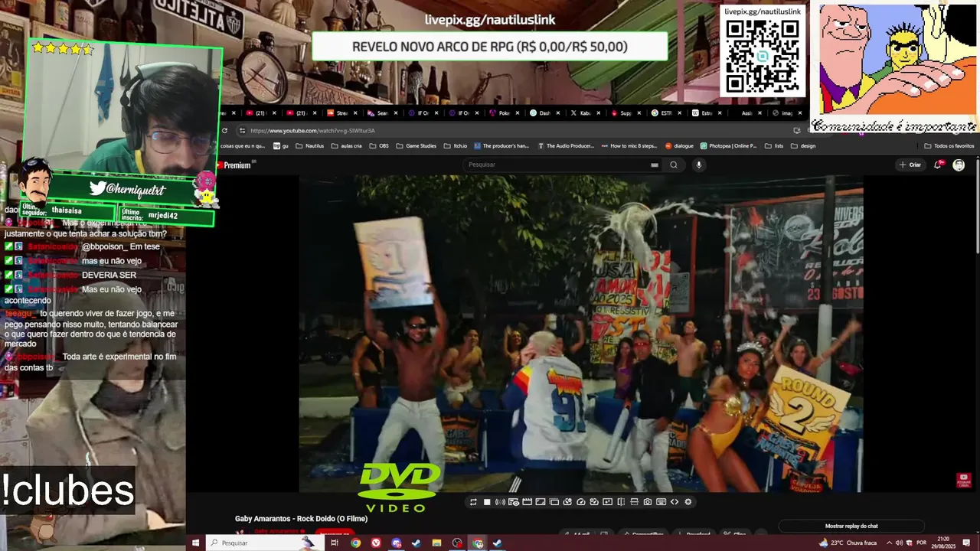Screen dimensions: 980x551
Task: Click the Windows taskbar Pesquisar search box
Action: coord(269,543)
